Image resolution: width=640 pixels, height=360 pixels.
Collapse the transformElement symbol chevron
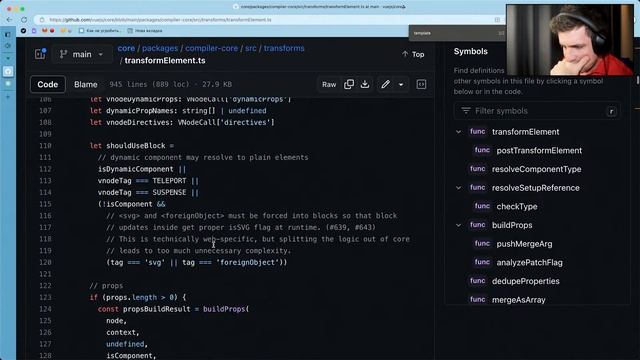coord(458,132)
